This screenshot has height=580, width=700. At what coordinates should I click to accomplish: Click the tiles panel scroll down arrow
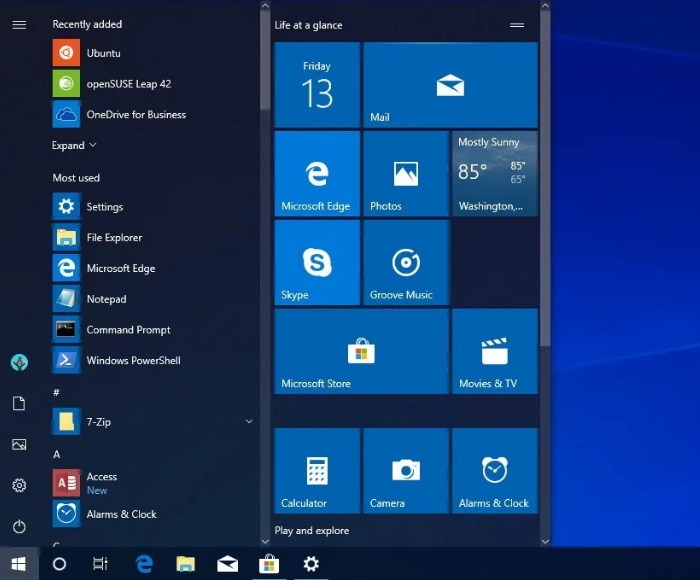(545, 542)
